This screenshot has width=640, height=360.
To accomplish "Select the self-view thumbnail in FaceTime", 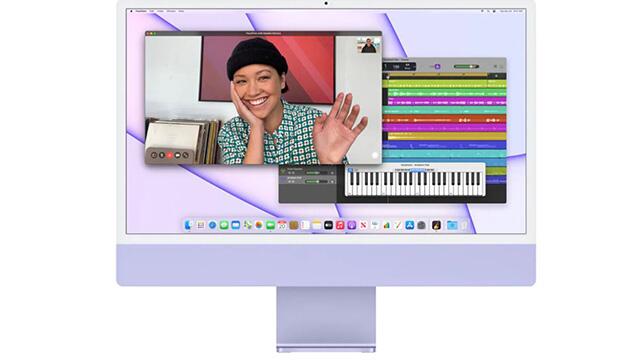I will tap(369, 45).
